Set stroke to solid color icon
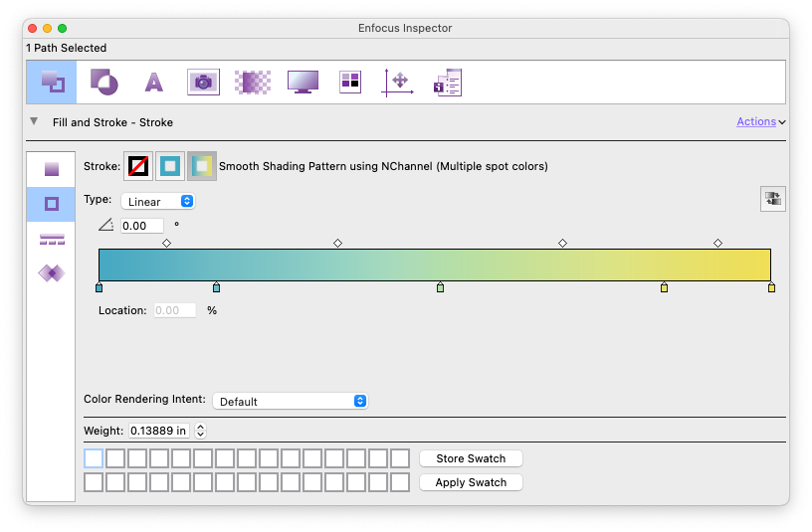The width and height of the screenshot is (812, 532). pos(170,166)
